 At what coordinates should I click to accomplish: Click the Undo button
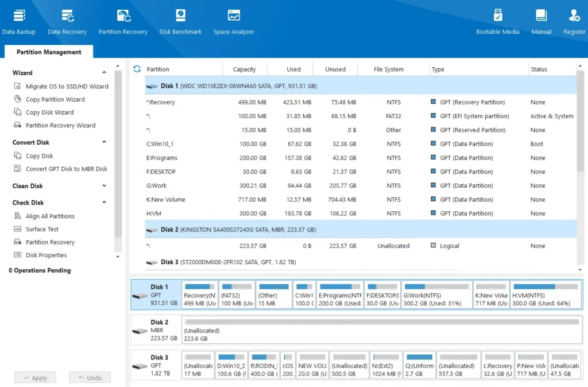[x=90, y=377]
